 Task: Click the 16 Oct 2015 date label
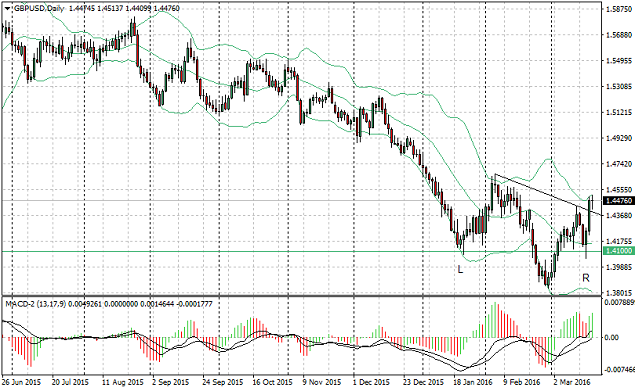click(272, 382)
